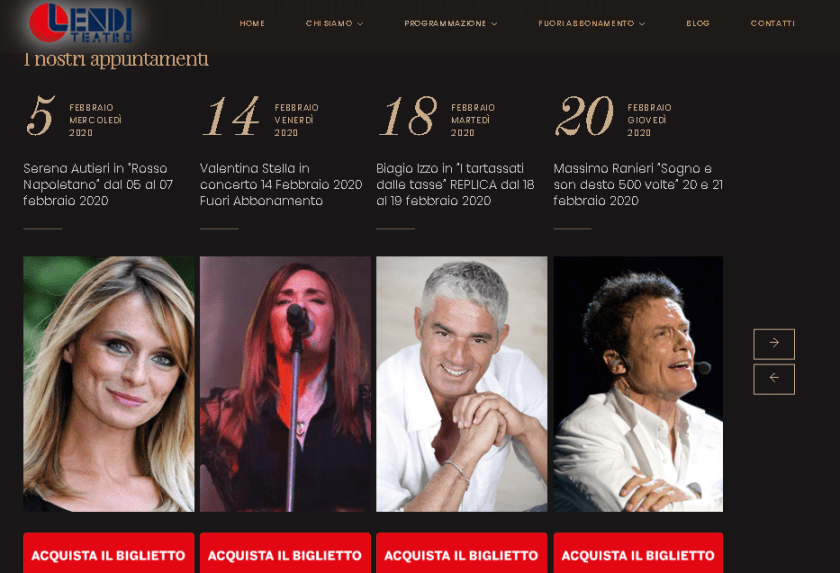Viewport: 840px width, 573px height.
Task: Show previous events with left arrow
Action: tap(774, 379)
